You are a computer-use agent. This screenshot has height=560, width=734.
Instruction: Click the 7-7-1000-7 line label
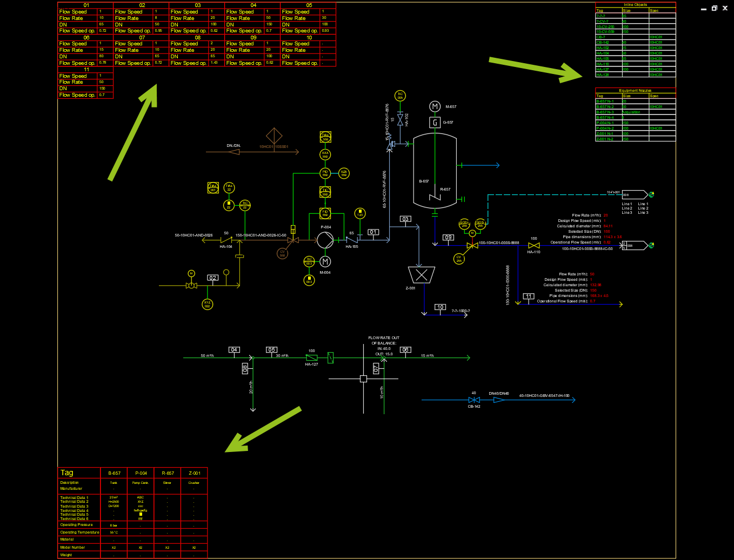click(x=461, y=311)
